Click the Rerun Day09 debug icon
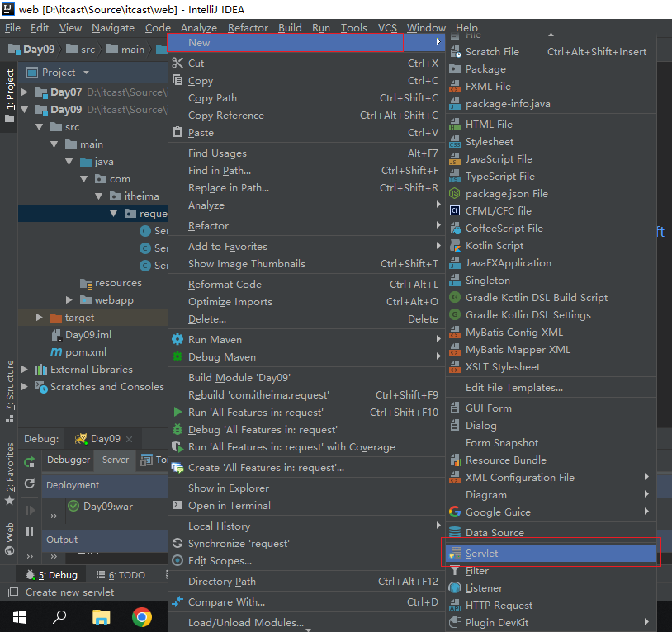Viewport: 672px width, 632px height. click(30, 462)
